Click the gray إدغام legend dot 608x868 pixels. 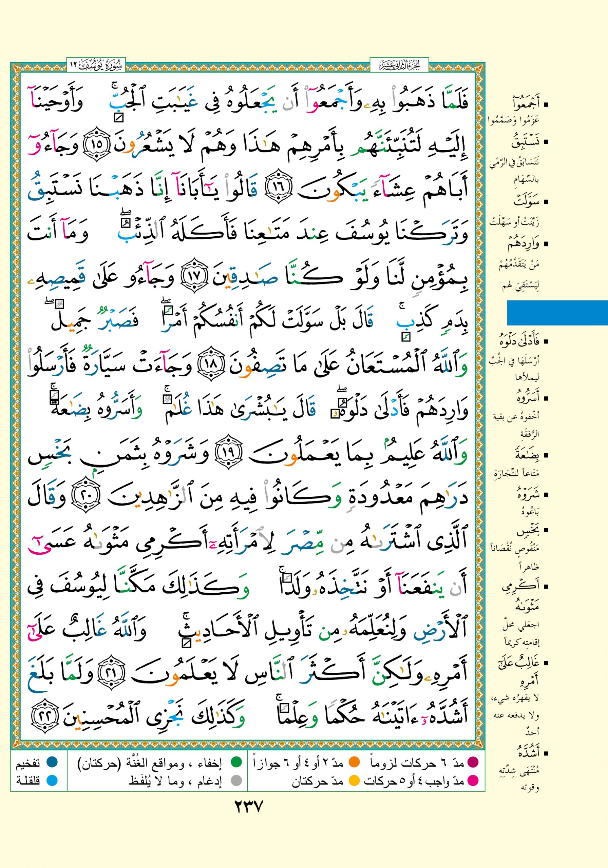[x=236, y=780]
